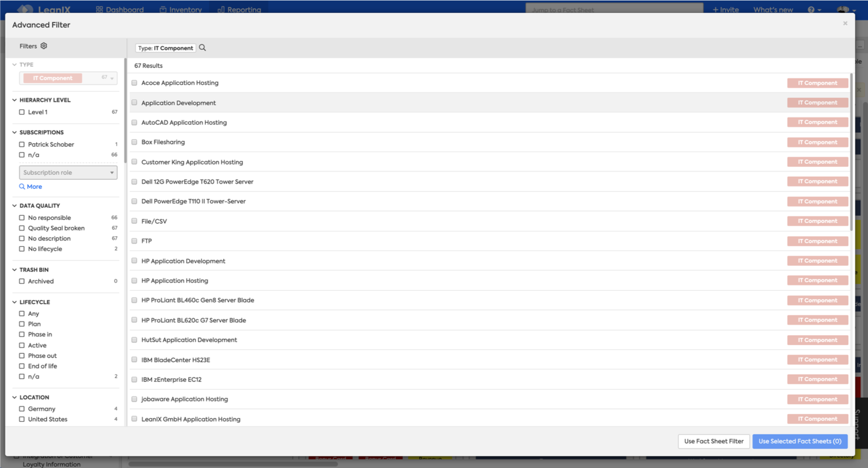Screen dimensions: 868x468
Task: Click IT Component badge on jobaware row
Action: pos(817,400)
